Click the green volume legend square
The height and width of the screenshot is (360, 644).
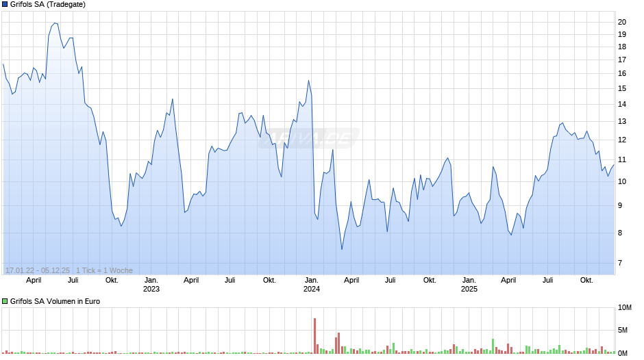[5, 301]
